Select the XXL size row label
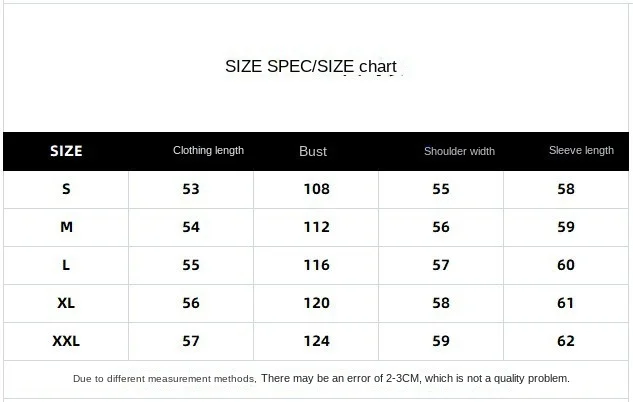Viewport: 633px width, 402px height. pyautogui.click(x=66, y=341)
